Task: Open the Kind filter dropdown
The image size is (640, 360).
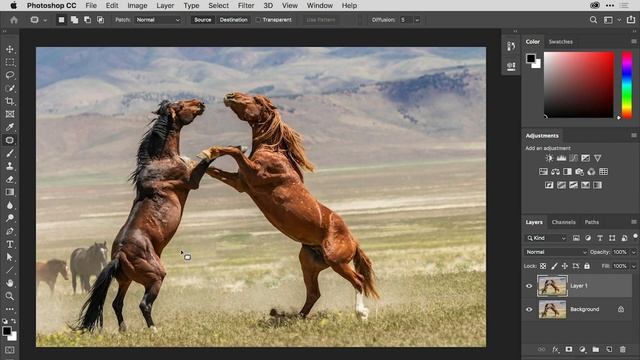Action: click(546, 238)
